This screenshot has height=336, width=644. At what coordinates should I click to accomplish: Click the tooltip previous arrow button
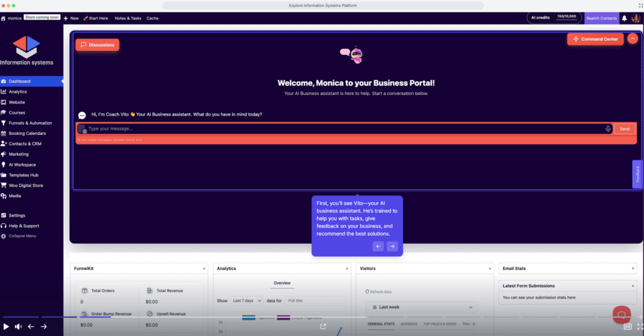[378, 246]
